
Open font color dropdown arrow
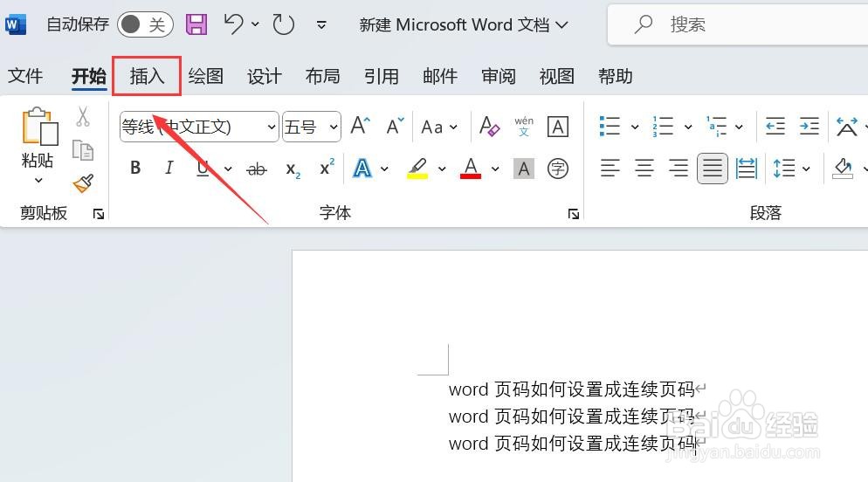(x=495, y=169)
